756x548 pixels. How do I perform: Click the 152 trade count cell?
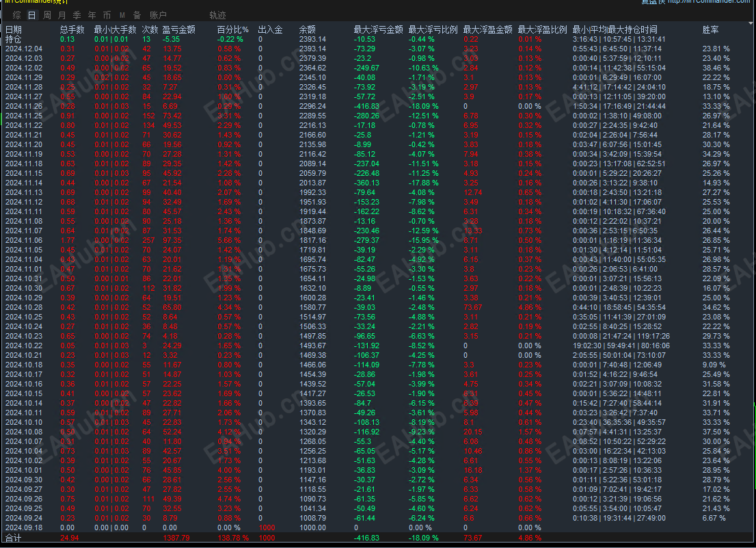(148, 116)
